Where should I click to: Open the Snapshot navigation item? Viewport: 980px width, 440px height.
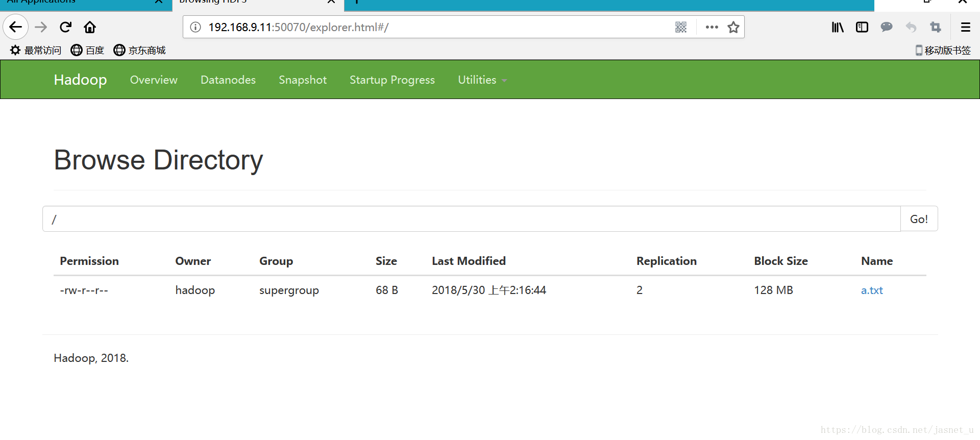302,80
